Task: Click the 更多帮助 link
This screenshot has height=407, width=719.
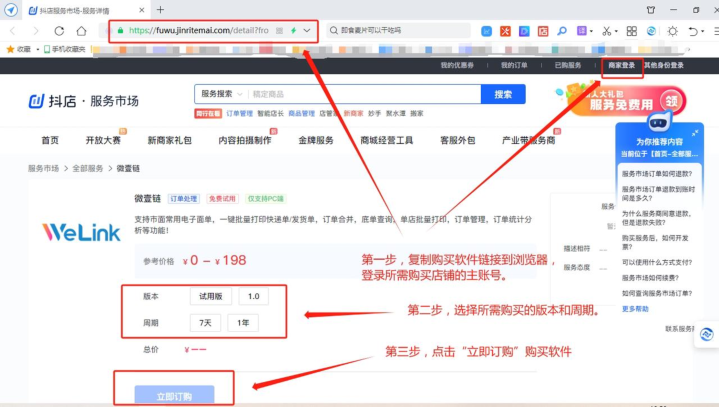Action: click(x=635, y=309)
